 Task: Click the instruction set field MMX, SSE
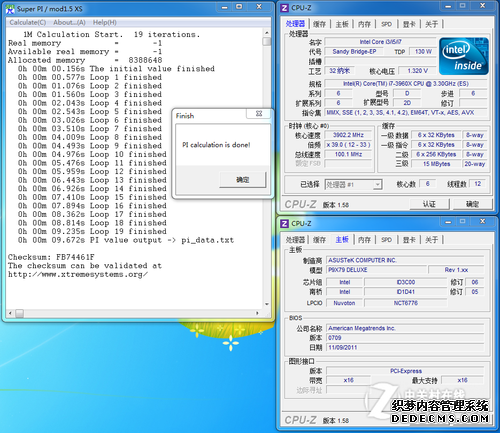click(406, 113)
